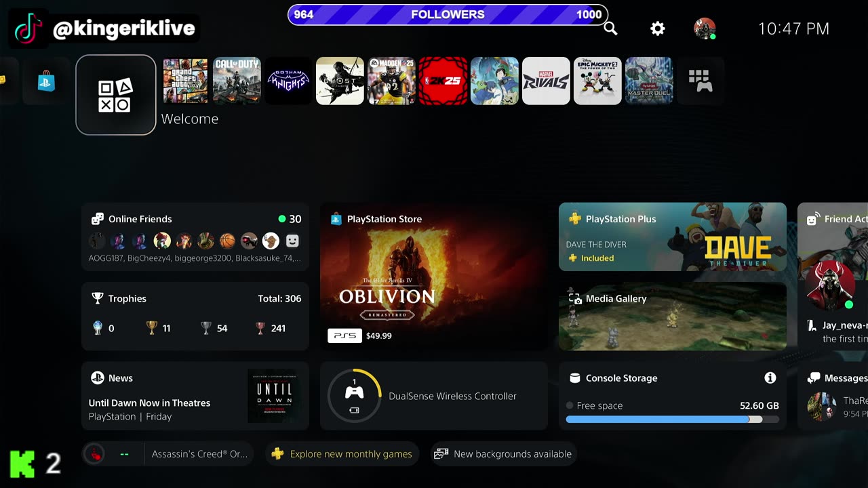
Task: Click the Online Friends count 30
Action: 295,219
